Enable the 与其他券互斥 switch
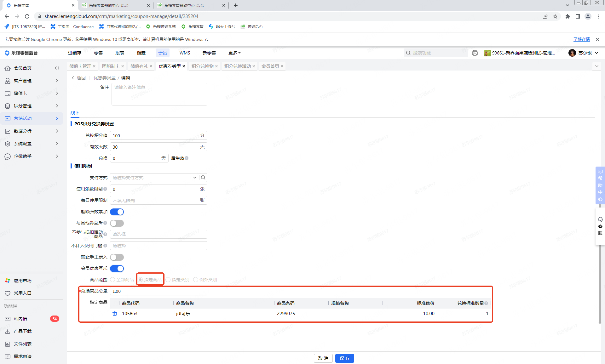Viewport: 605px width, 364px height. point(117,223)
